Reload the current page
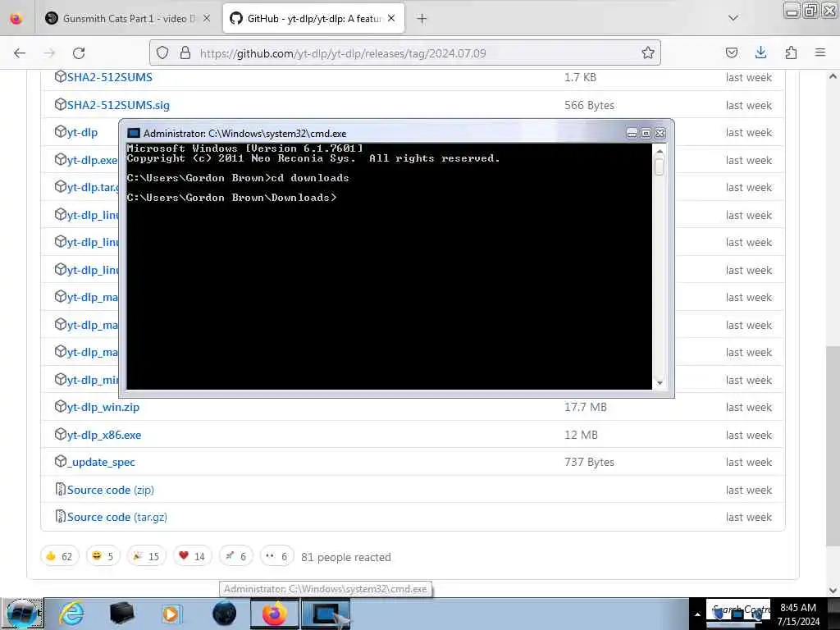840x630 pixels. (79, 53)
